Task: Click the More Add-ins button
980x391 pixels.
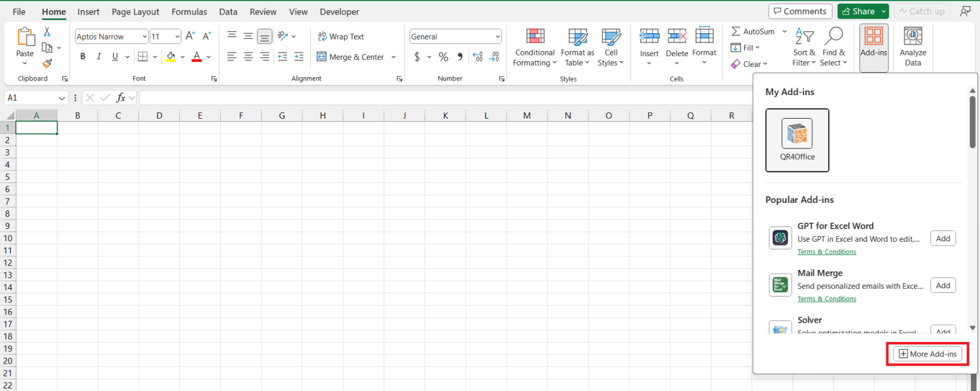Action: pyautogui.click(x=927, y=354)
